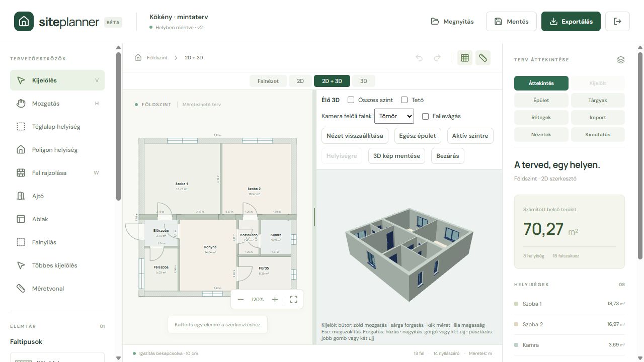Activate the Mozgatás hand tool

click(x=57, y=104)
